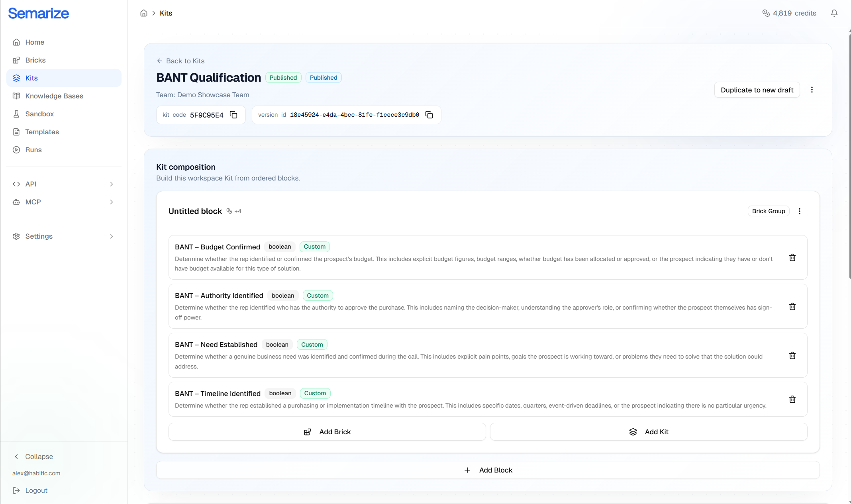This screenshot has width=851, height=504.
Task: Copy the version_id value
Action: pyautogui.click(x=429, y=115)
